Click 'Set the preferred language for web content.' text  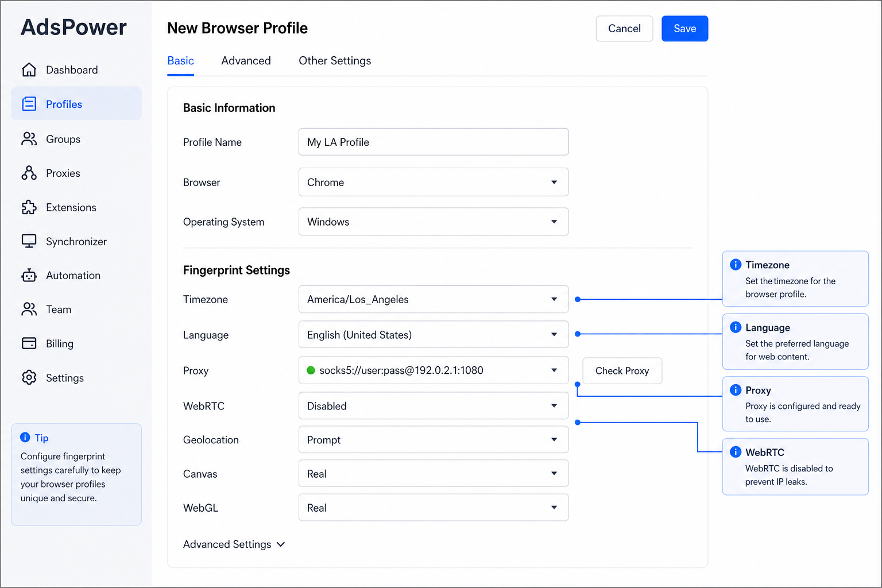[x=797, y=350]
